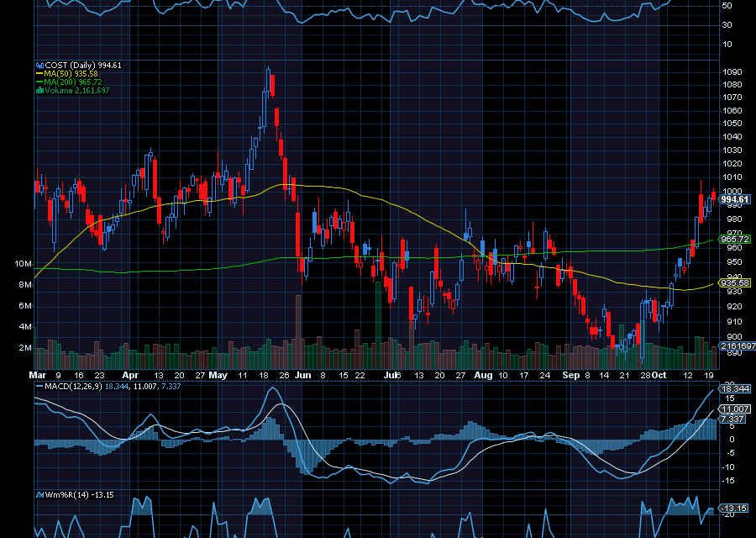This screenshot has height=538, width=756.
Task: Click the Aug label on the date axis
Action: pos(483,376)
